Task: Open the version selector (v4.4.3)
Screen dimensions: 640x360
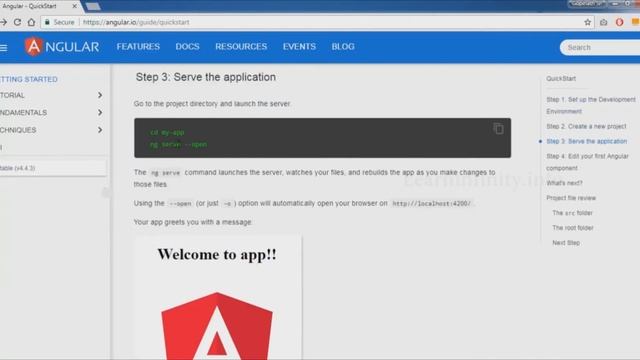Action: [x=53, y=168]
